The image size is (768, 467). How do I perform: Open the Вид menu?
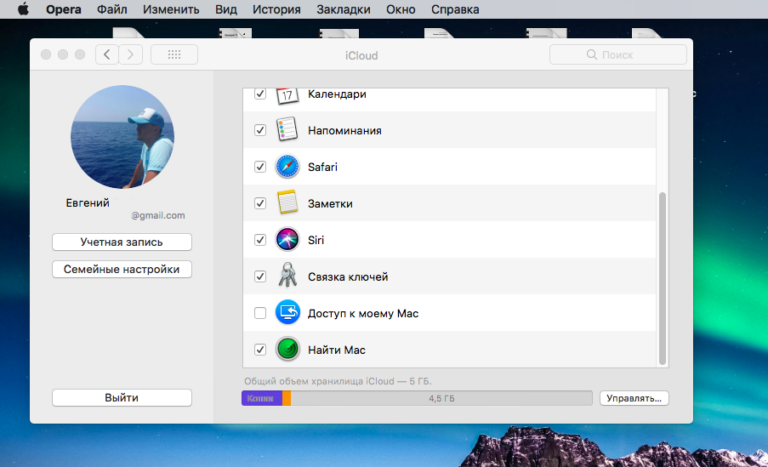click(226, 9)
